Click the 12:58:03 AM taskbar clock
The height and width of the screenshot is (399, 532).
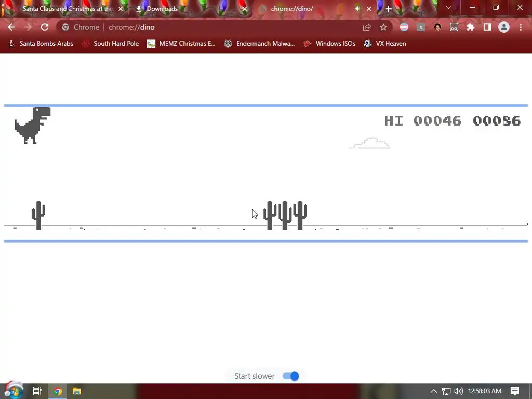pyautogui.click(x=485, y=391)
